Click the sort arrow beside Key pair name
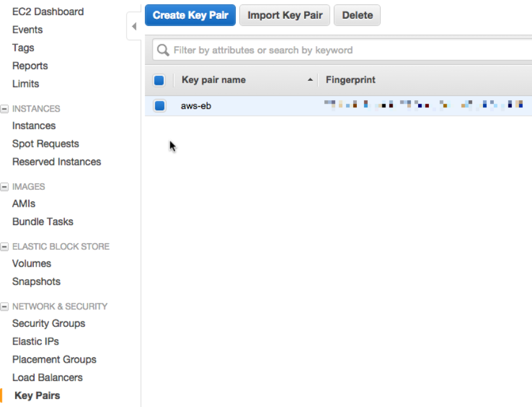The height and width of the screenshot is (407, 532). 310,80
